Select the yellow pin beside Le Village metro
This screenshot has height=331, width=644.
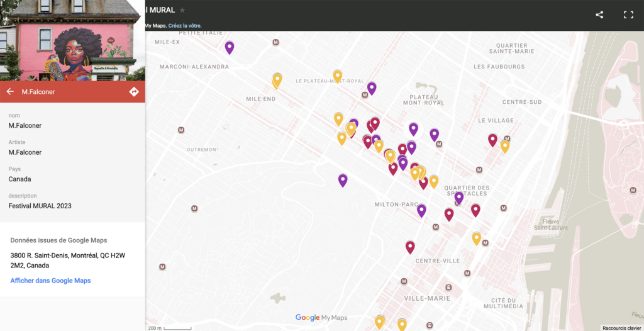pos(505,147)
